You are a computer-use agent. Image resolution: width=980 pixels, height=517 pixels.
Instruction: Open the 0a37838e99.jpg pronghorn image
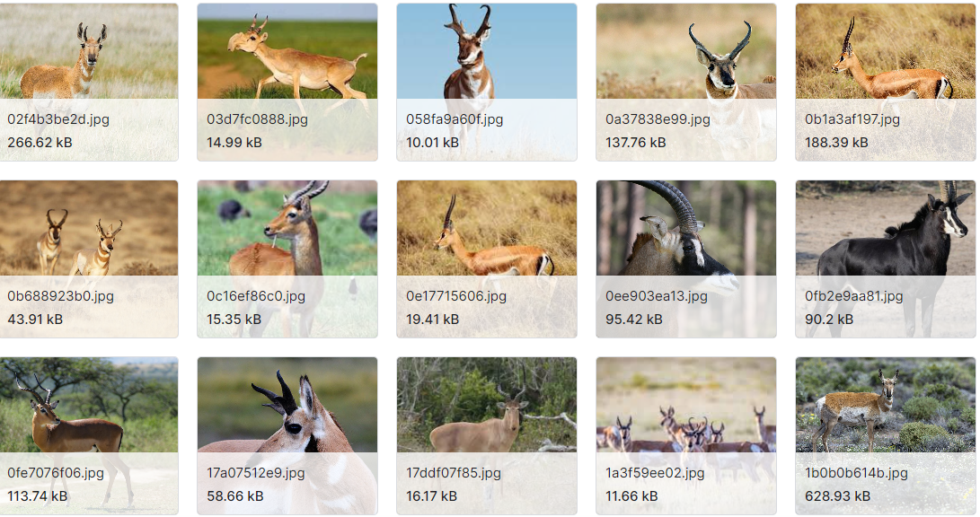point(686,82)
